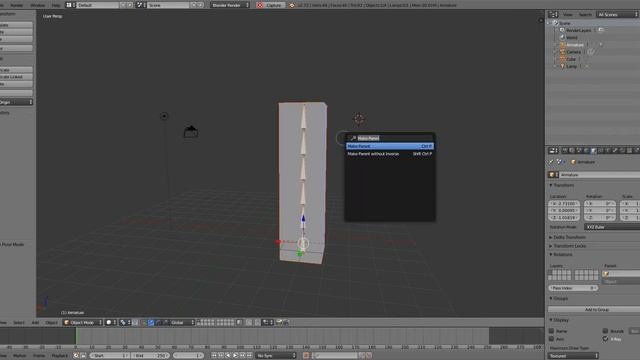Open the Default screen layout selector
The height and width of the screenshot is (360, 640).
coord(98,5)
